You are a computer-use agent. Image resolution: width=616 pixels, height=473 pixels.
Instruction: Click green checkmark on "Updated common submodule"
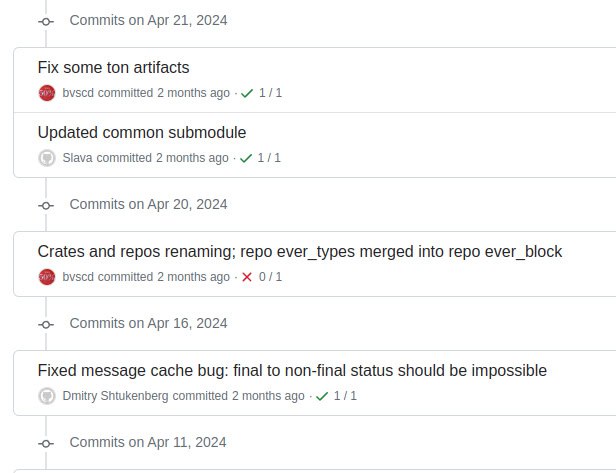pos(246,158)
